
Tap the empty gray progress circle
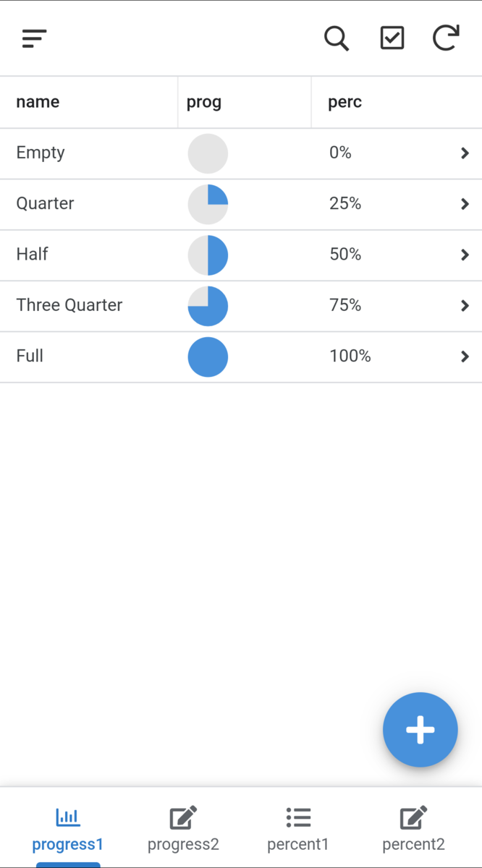[x=208, y=153]
